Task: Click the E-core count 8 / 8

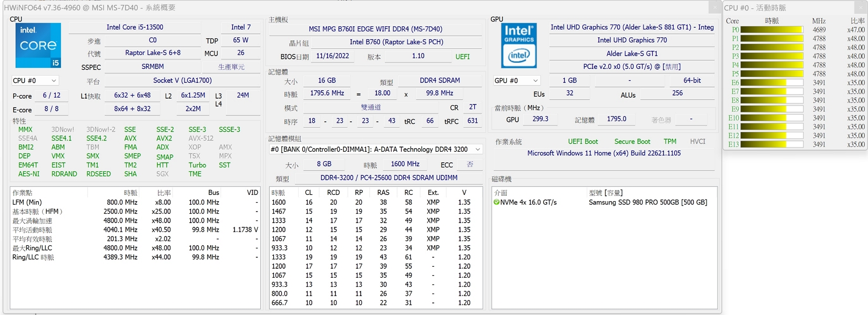Action: point(52,109)
